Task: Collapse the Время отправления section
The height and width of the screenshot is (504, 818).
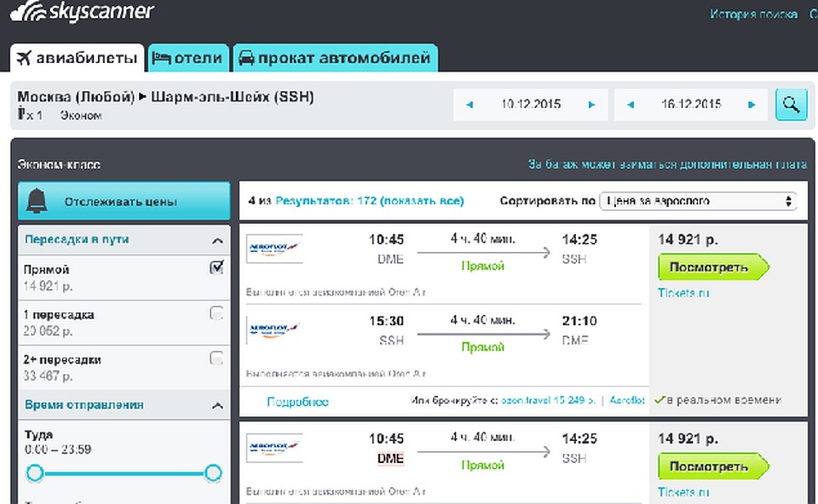Action: [x=217, y=405]
